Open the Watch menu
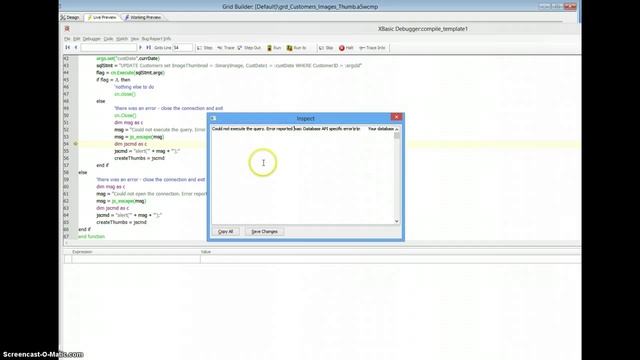This screenshot has width=640, height=360. 122,39
